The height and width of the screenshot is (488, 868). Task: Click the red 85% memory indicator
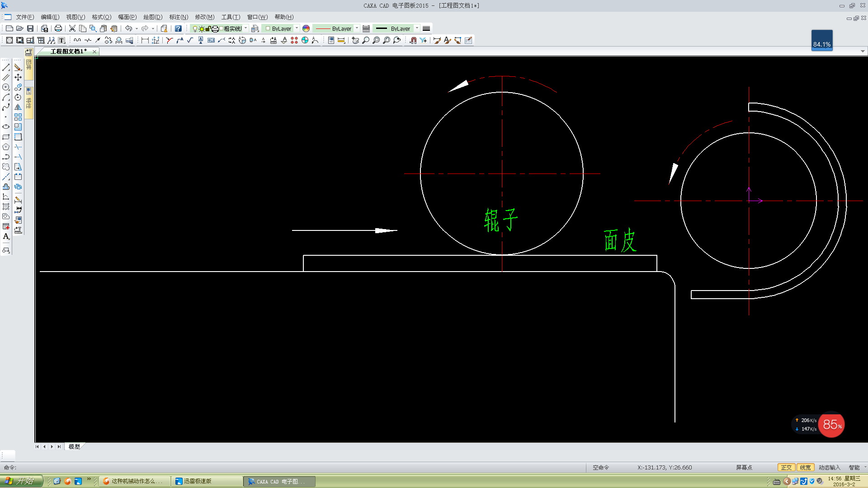tap(831, 425)
